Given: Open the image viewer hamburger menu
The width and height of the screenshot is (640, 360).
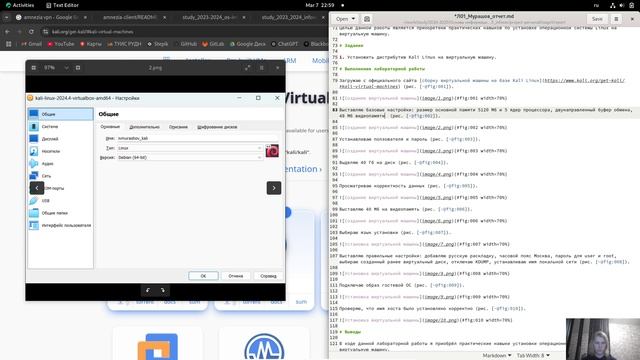Looking at the screenshot, I should click(x=262, y=68).
